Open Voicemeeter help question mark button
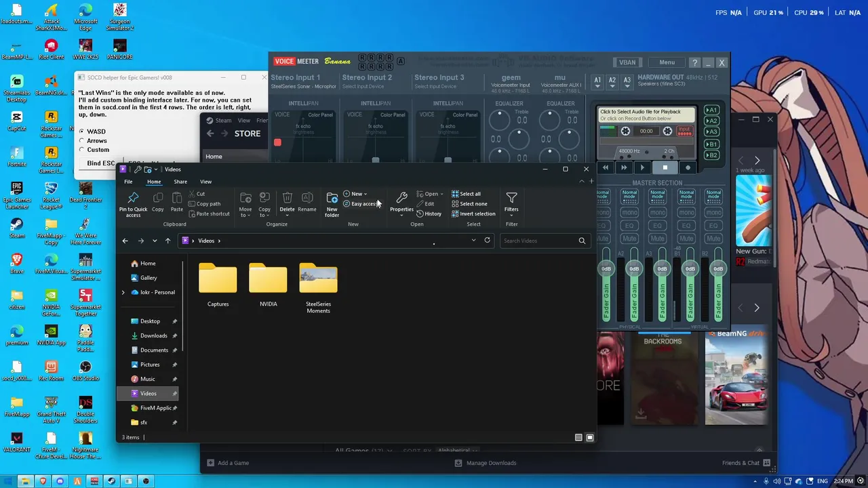This screenshot has width=868, height=488. pos(694,62)
